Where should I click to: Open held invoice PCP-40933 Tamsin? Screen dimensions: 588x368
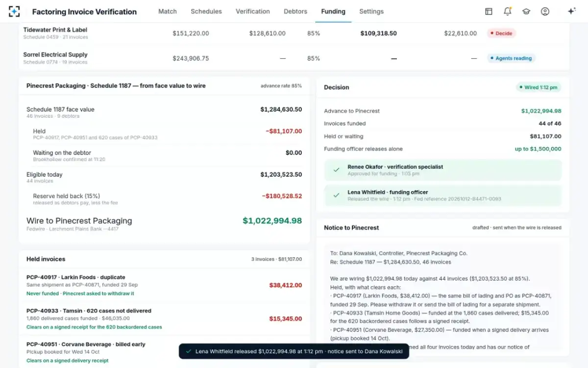pyautogui.click(x=164, y=318)
